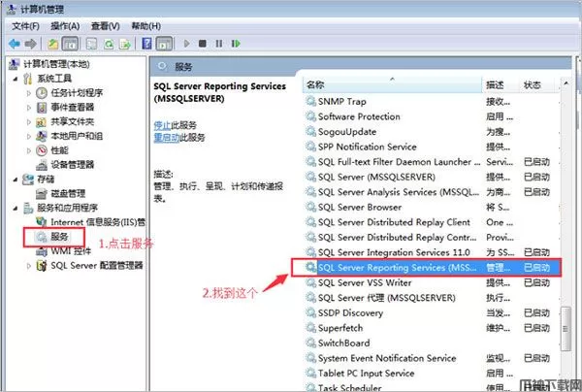Open 磁盘管理 in the tree
This screenshot has height=392, width=582.
[x=68, y=193]
